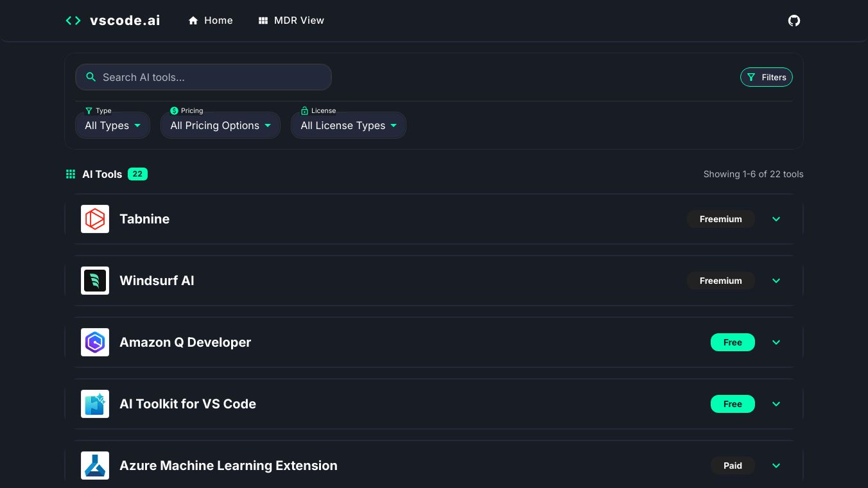Click the Amazon Q Developer logo icon

click(95, 342)
